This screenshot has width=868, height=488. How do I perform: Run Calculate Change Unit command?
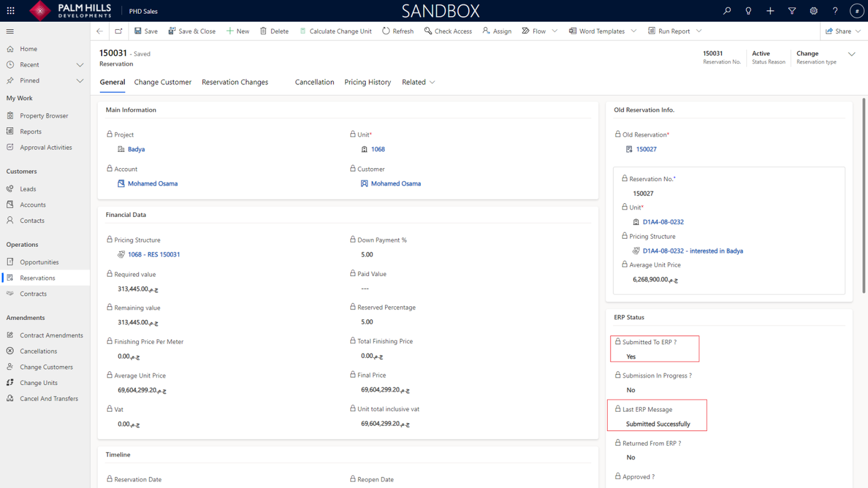point(335,31)
